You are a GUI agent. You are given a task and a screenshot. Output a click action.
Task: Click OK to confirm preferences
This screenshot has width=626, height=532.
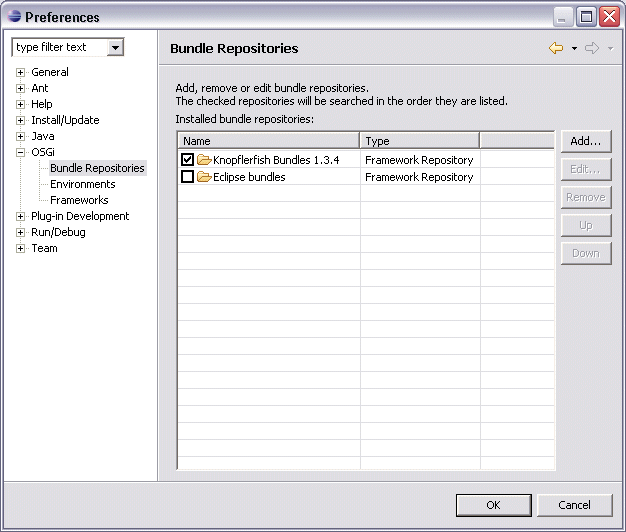click(493, 505)
